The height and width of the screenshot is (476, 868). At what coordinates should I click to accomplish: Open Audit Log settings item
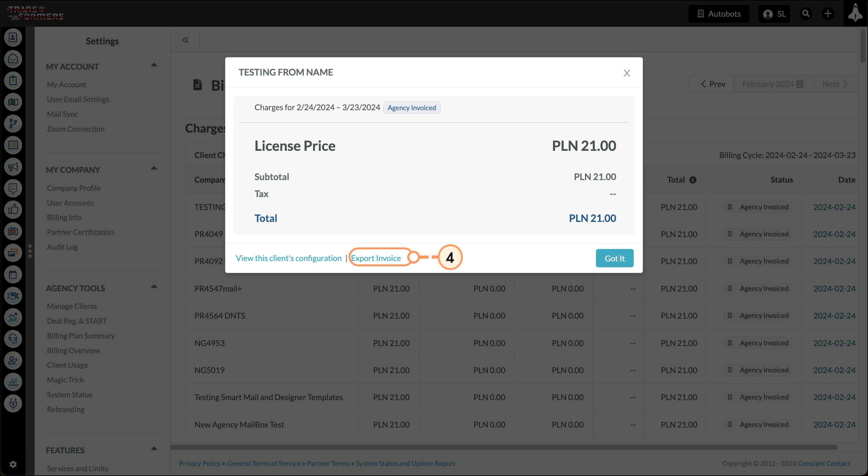coord(62,247)
